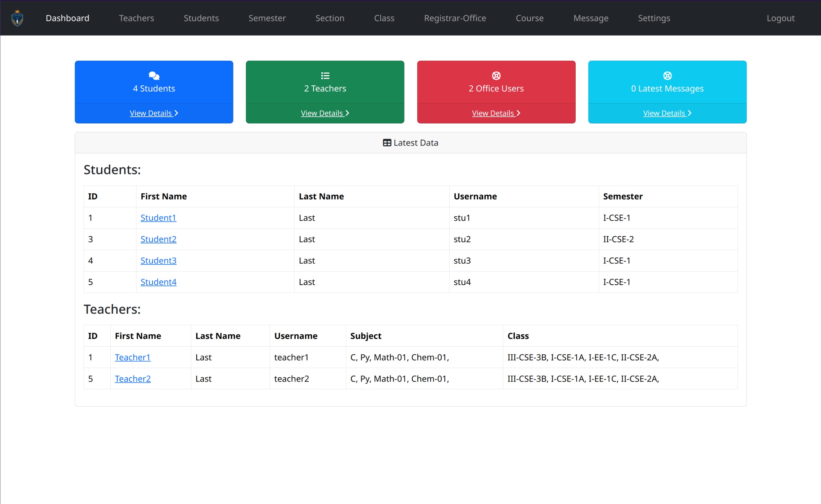The height and width of the screenshot is (504, 821).
Task: Open the Teacher2 profile link
Action: (x=133, y=379)
